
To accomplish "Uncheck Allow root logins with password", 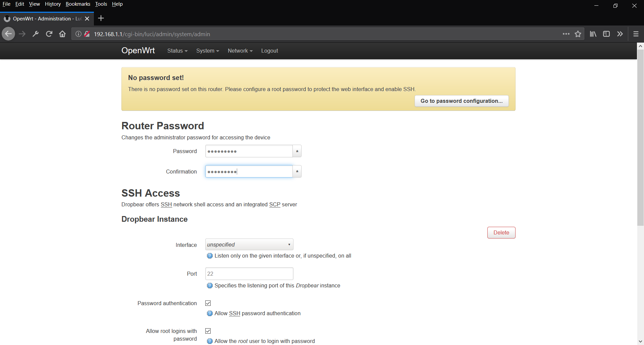I will click(208, 331).
